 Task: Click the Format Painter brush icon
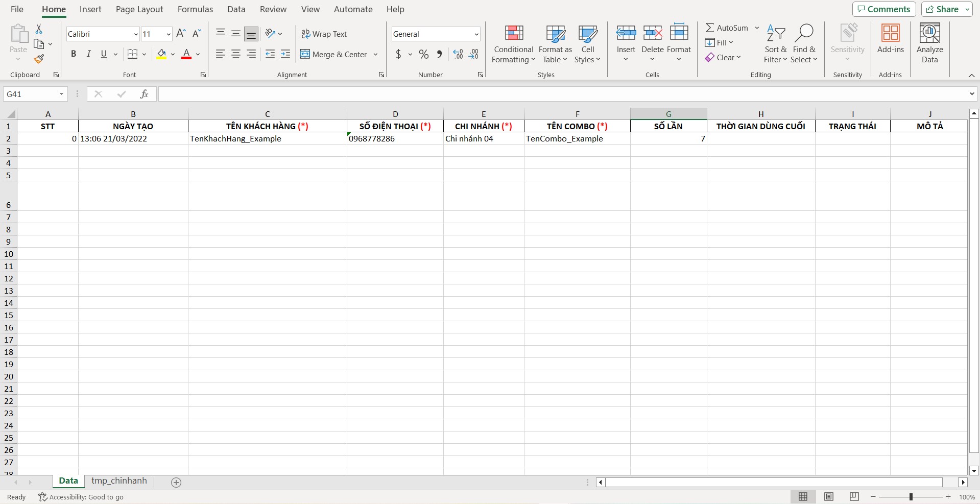tap(39, 59)
